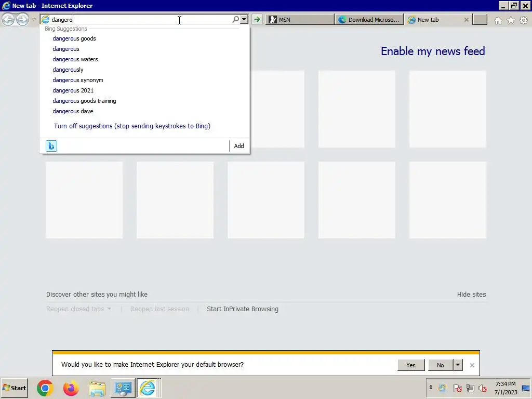Click 'Start InPrivate Browsing' link
532x399 pixels.
click(243, 309)
